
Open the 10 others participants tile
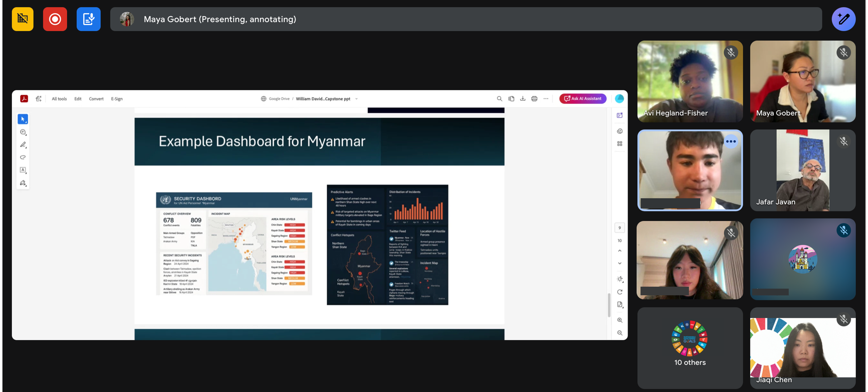690,348
